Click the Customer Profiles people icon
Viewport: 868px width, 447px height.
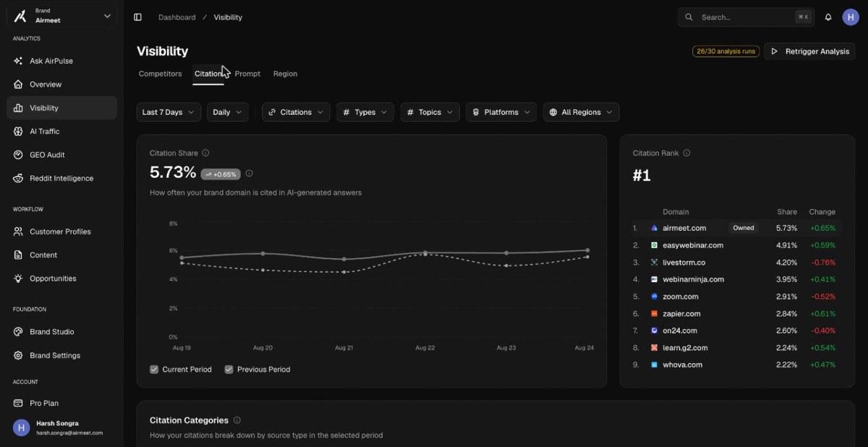click(x=19, y=231)
